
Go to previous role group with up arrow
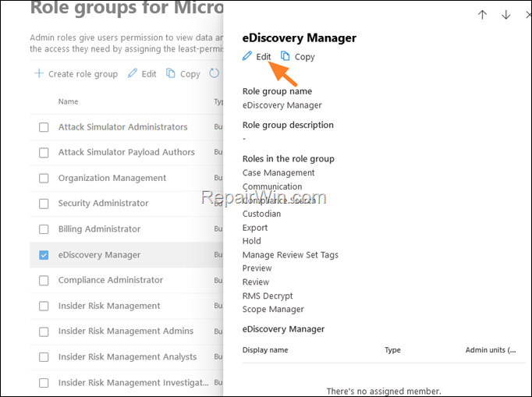(482, 15)
